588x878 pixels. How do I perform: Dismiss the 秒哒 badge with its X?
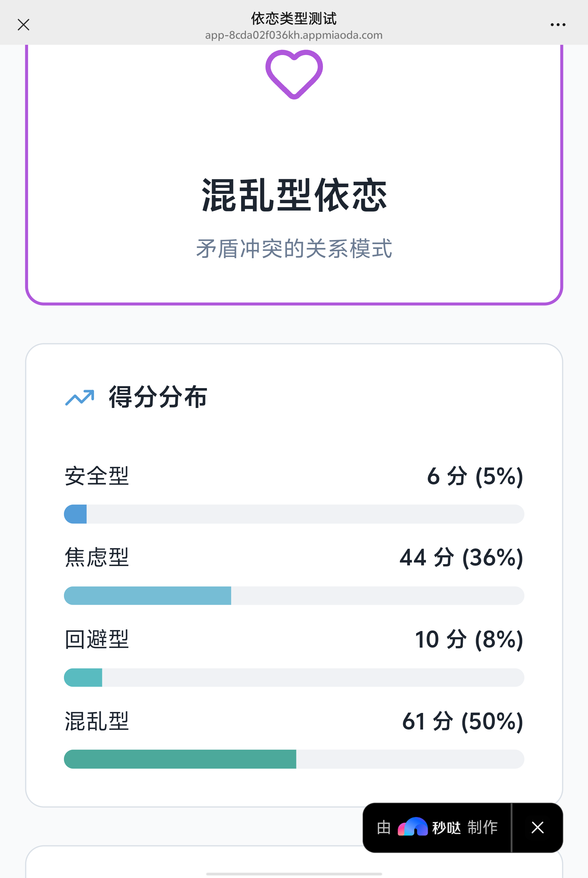[x=537, y=827]
